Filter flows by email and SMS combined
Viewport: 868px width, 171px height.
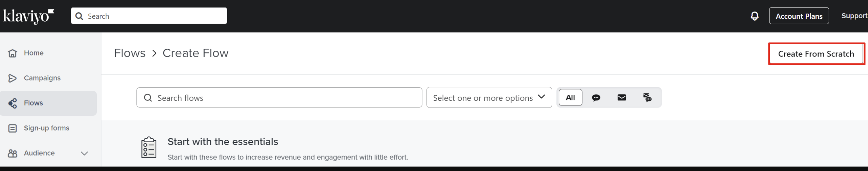pos(647,98)
